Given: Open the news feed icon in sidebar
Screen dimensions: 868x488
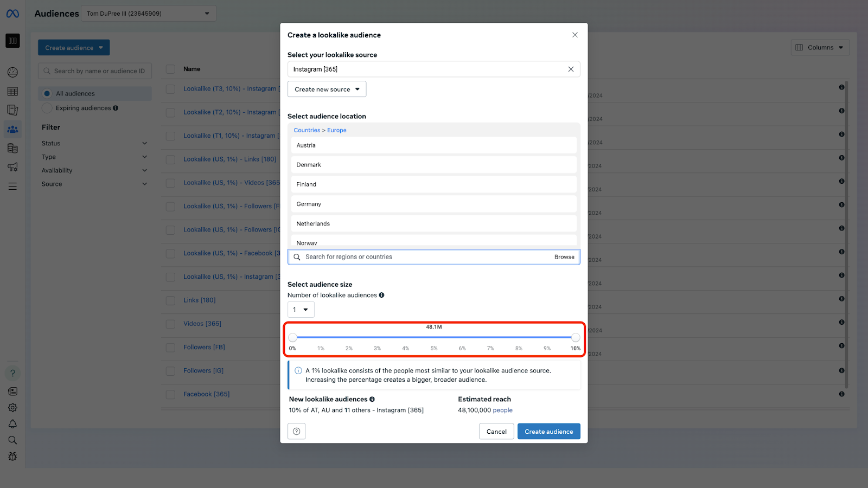Looking at the screenshot, I should [x=12, y=391].
